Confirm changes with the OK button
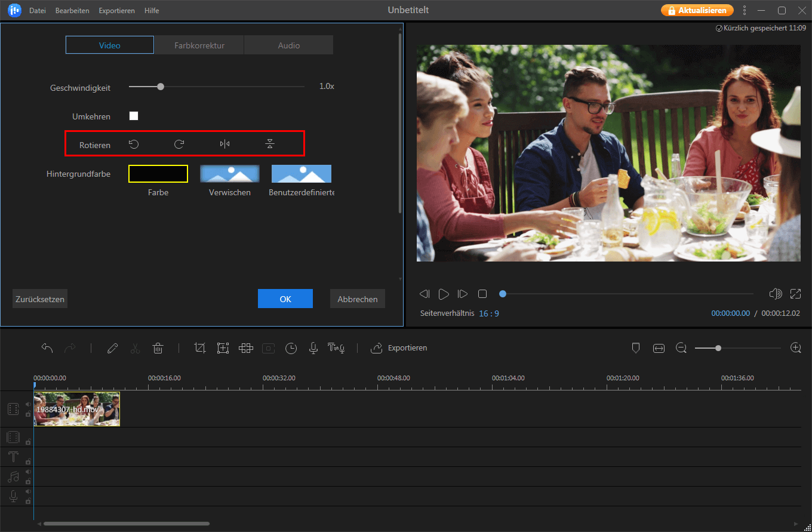This screenshot has height=532, width=812. [x=285, y=299]
